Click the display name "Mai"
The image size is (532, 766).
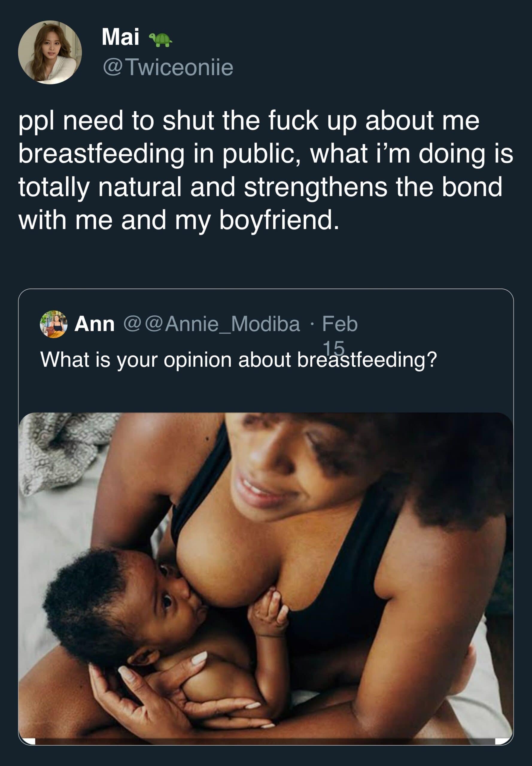pos(120,37)
